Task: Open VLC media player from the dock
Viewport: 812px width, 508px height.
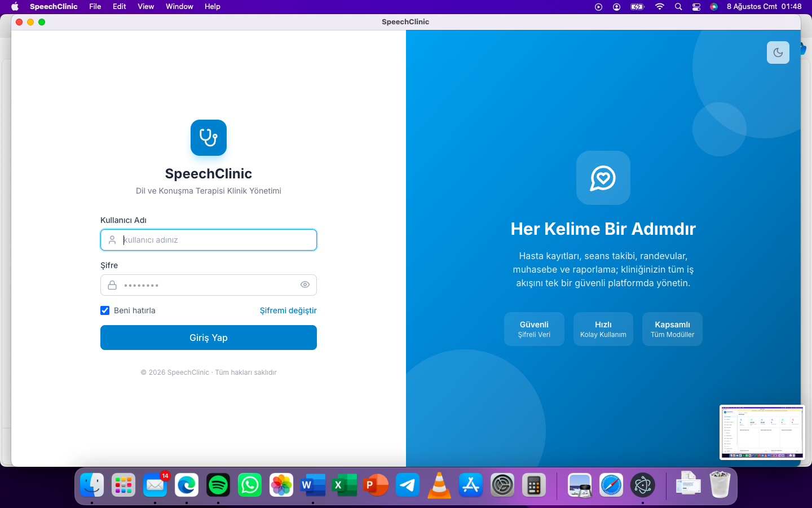Action: point(439,485)
